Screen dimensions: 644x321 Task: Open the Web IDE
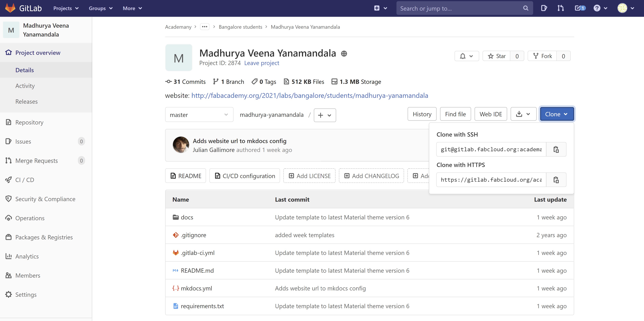click(x=490, y=114)
